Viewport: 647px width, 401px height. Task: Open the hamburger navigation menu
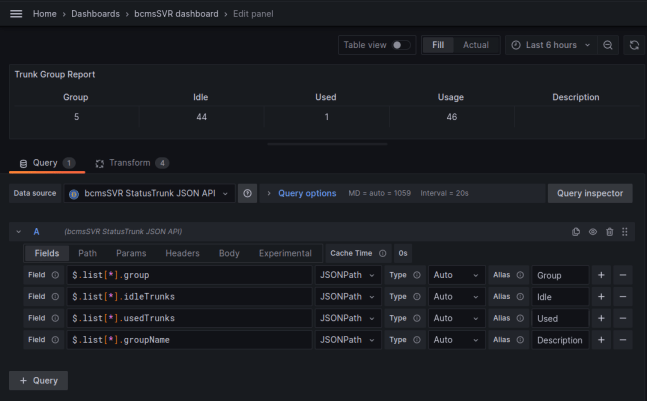pos(16,14)
